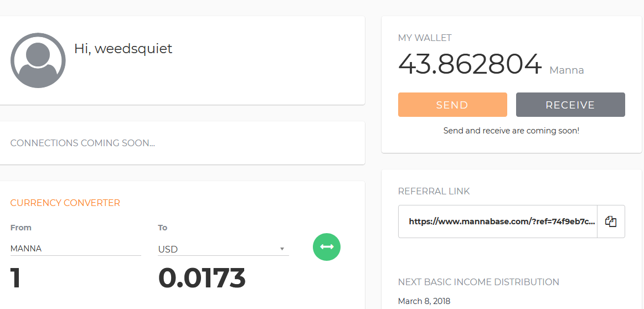
Task: Click the Next Basic Income Distribution heading
Action: click(478, 282)
